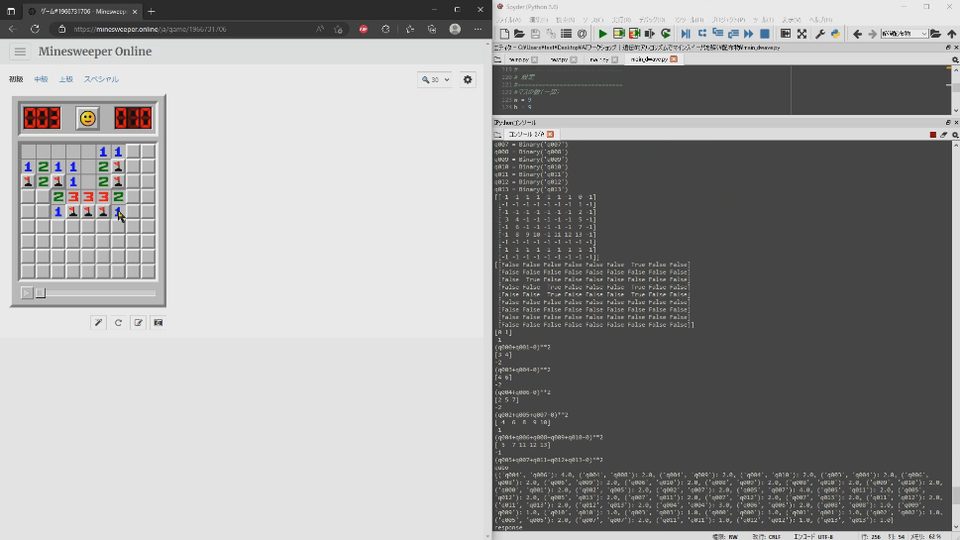Select the 上級 difficulty link
Viewport: 960px width, 540px height.
(x=66, y=79)
